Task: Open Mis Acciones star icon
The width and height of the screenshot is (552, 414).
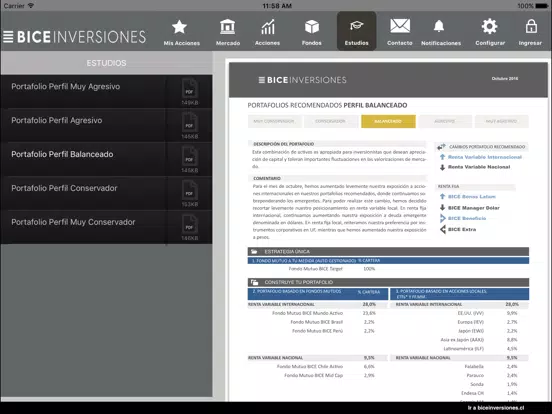Action: pos(180,27)
